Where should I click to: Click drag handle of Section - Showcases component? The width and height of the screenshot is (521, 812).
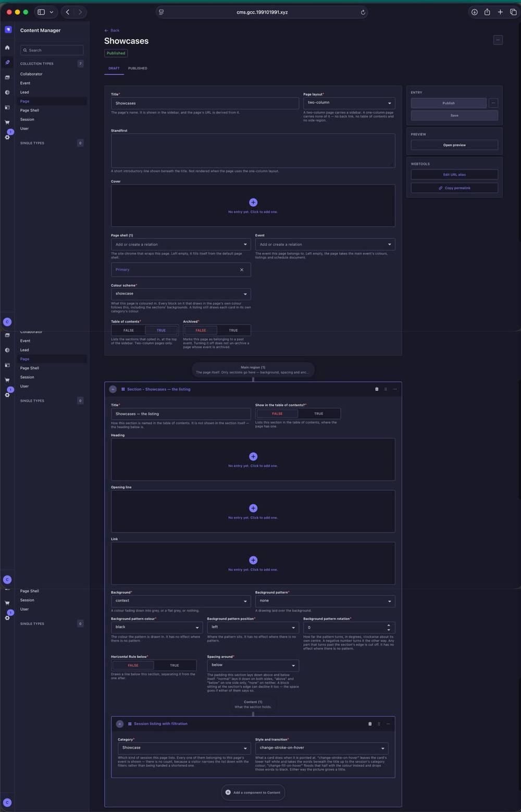[x=386, y=389]
